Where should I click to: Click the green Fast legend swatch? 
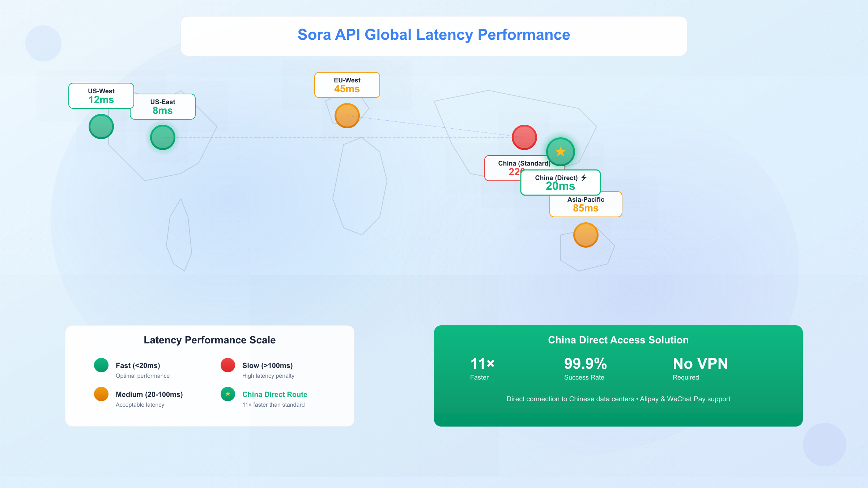(101, 365)
